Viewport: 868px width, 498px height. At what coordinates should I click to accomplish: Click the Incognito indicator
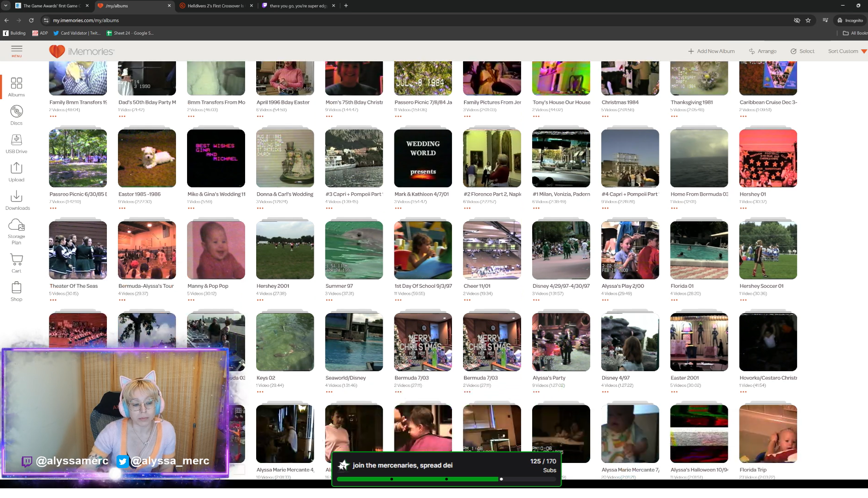coord(850,20)
